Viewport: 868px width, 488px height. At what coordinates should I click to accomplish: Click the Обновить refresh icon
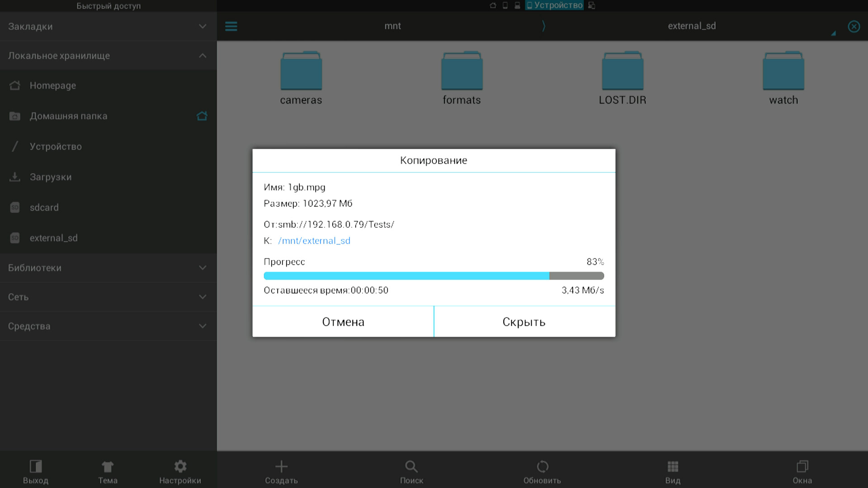tap(542, 466)
